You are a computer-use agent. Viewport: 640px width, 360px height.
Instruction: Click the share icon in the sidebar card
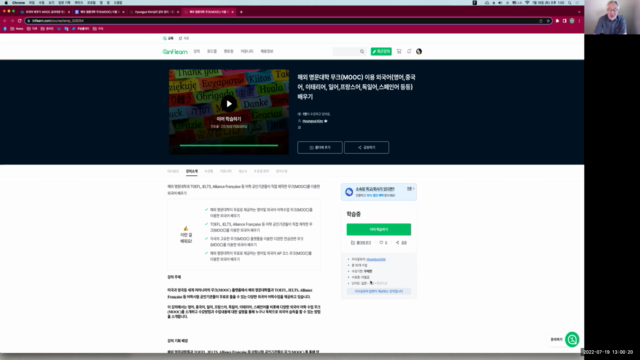398,243
